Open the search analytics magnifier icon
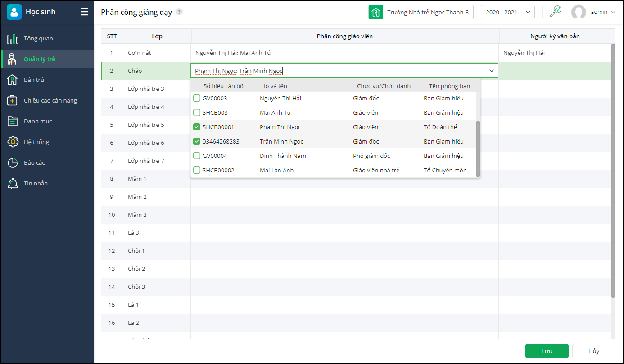This screenshot has height=364, width=624. coord(556,12)
